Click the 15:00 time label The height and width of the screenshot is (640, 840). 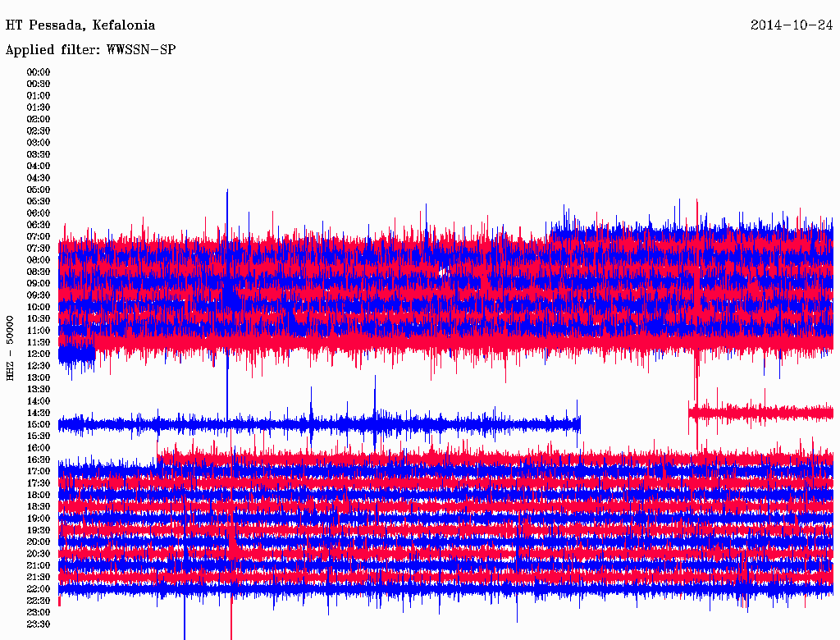[x=39, y=424]
